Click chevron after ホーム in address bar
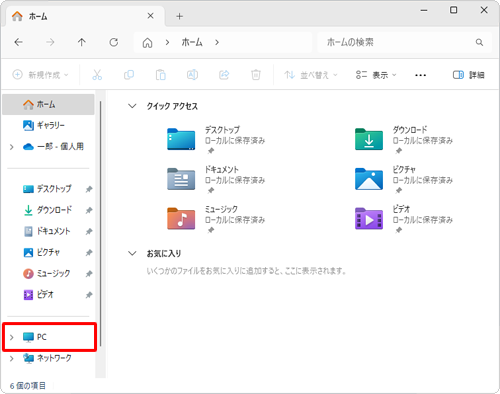 pyautogui.click(x=217, y=42)
